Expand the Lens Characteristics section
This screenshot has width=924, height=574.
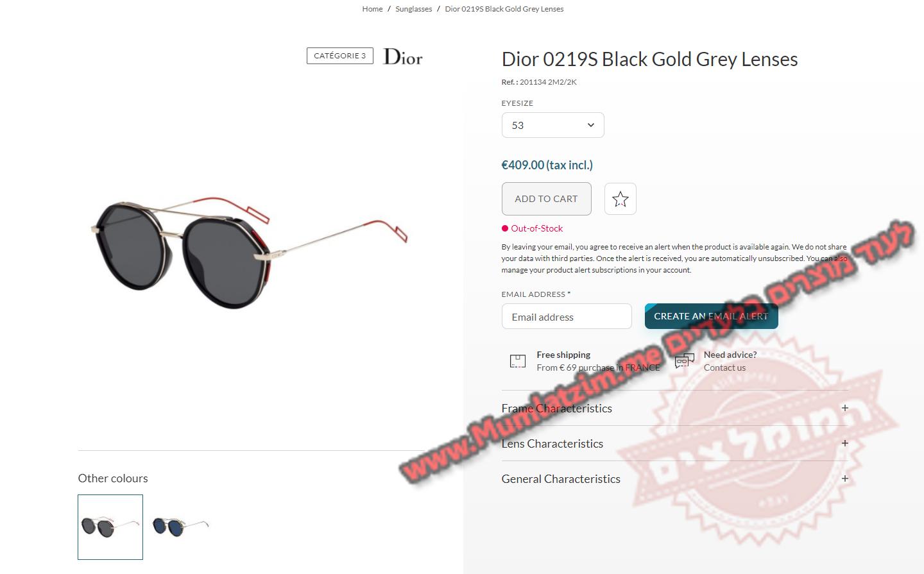[x=674, y=444]
